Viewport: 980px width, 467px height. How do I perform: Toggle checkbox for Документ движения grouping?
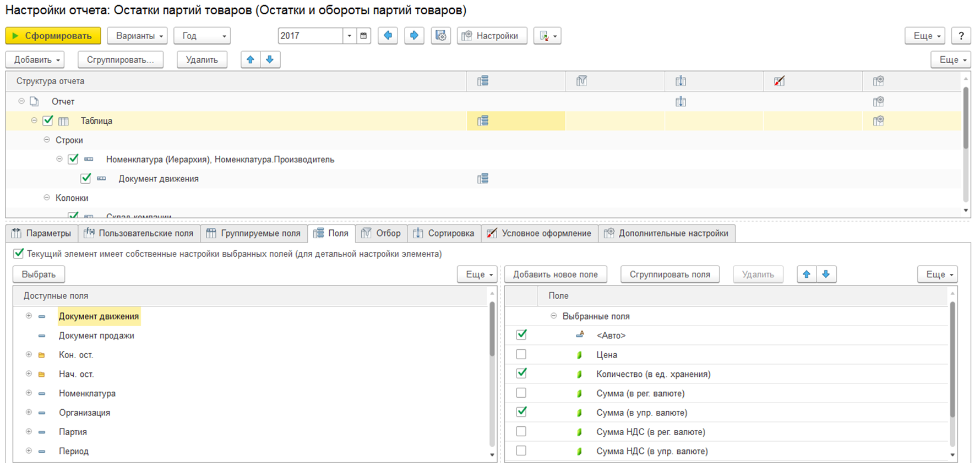85,178
